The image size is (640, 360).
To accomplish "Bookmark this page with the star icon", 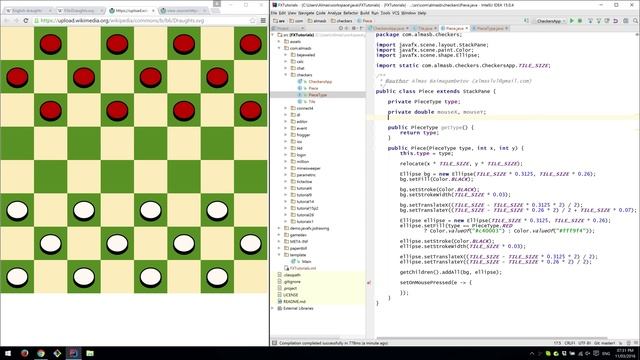I will click(253, 20).
